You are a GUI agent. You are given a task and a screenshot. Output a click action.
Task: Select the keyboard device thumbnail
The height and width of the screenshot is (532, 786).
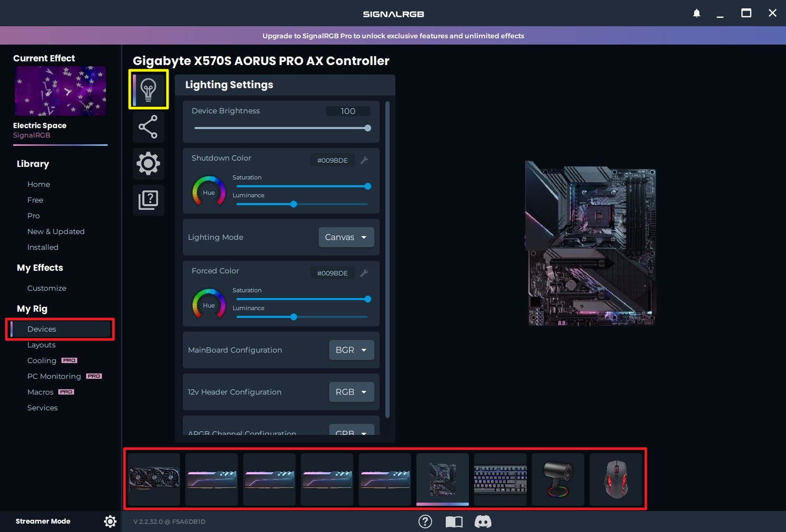coord(500,479)
